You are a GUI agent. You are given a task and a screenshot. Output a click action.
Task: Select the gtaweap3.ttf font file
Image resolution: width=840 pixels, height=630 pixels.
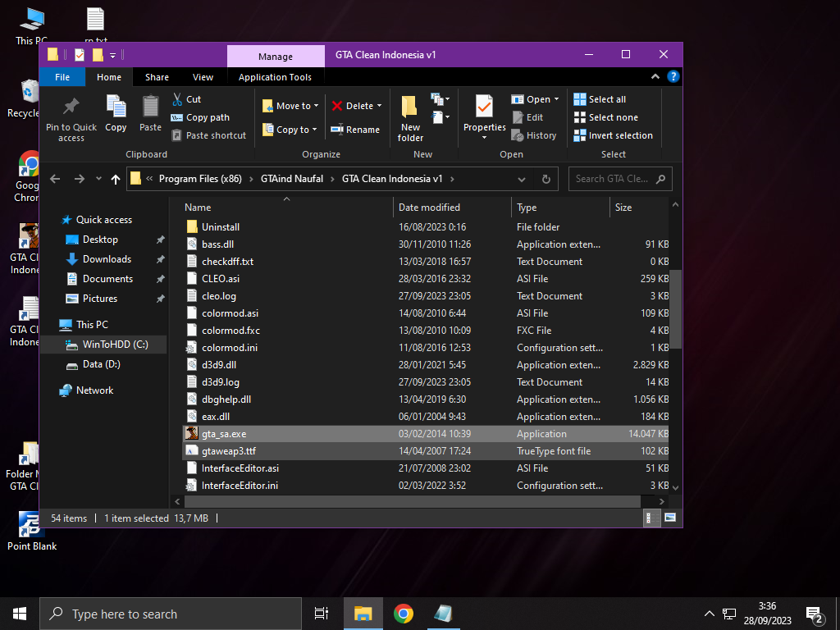pos(426,451)
